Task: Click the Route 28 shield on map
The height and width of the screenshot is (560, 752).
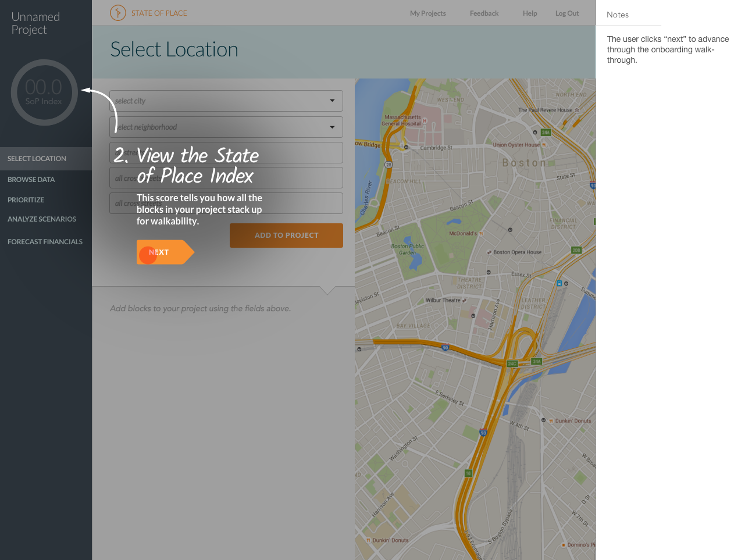Action: [x=389, y=165]
